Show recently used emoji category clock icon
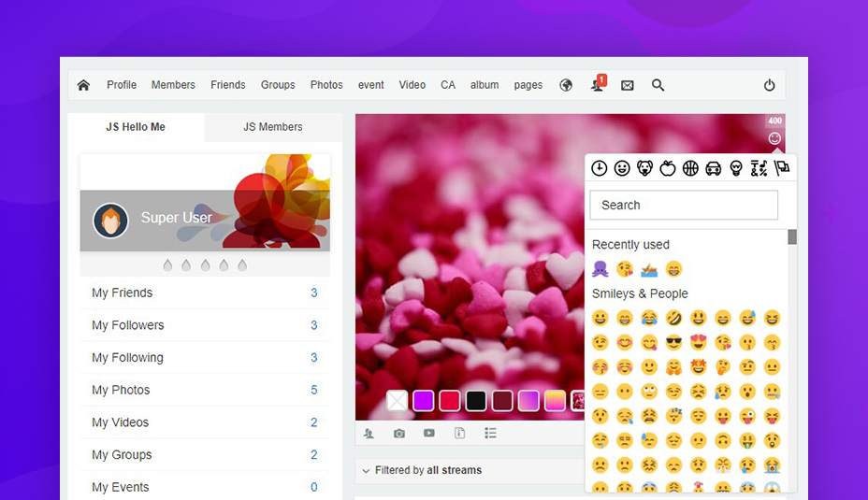The width and height of the screenshot is (868, 500). click(599, 168)
